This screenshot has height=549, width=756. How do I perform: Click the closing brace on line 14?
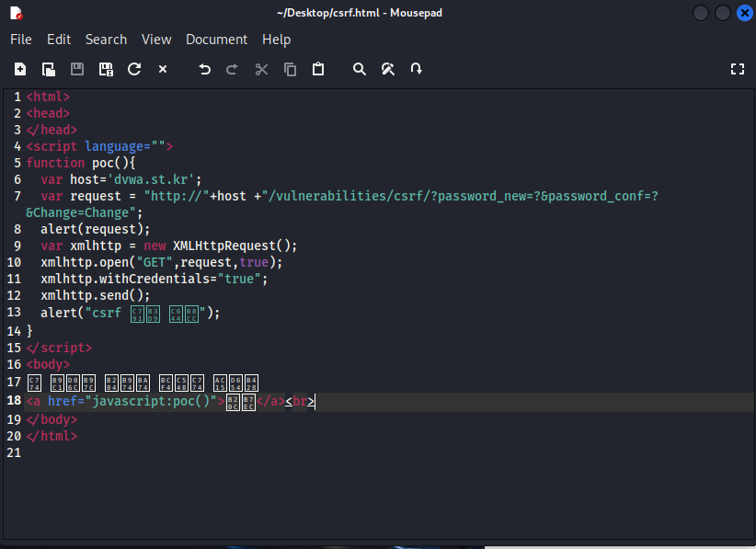coord(29,331)
